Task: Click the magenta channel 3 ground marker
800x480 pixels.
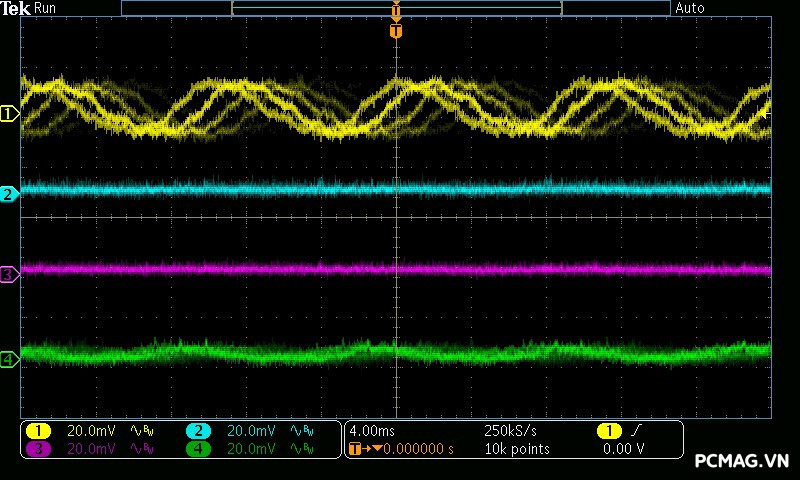Action: 9,274
